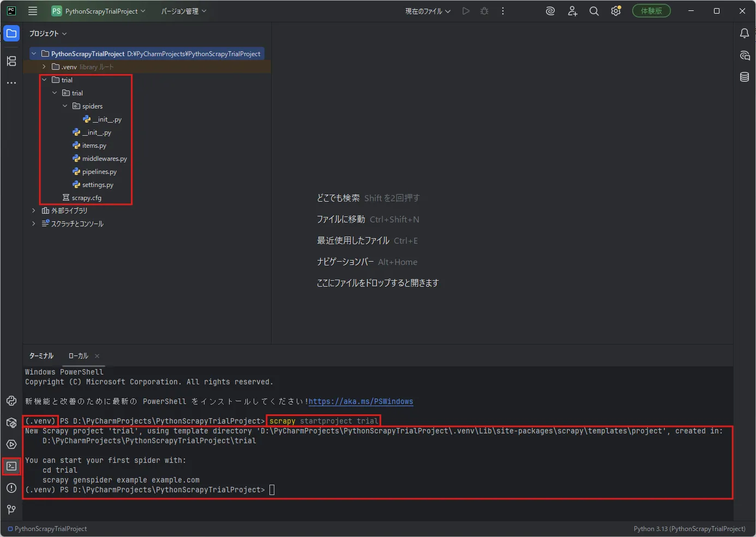Screen dimensions: 756x537
Task: Toggle the Terminal tool window icon
Action: (11, 466)
